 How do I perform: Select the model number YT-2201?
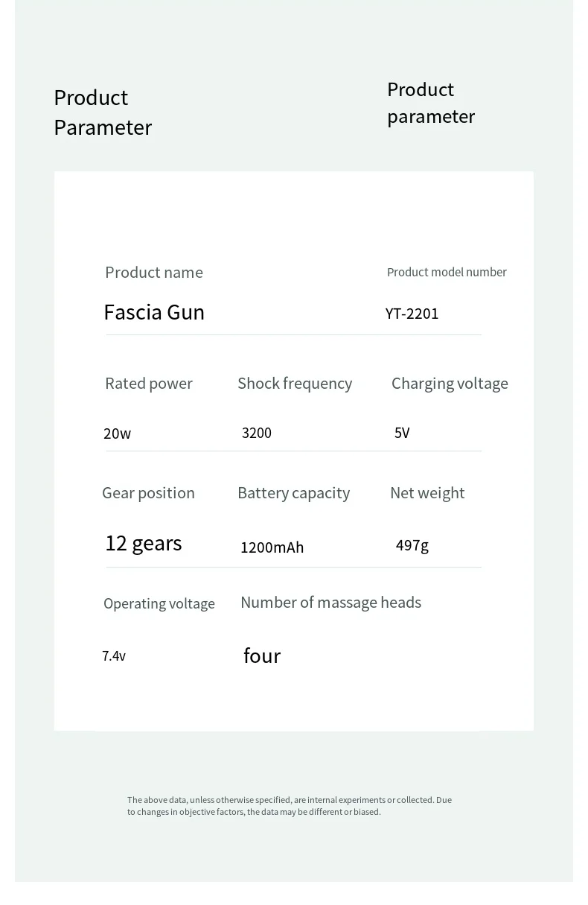click(412, 314)
